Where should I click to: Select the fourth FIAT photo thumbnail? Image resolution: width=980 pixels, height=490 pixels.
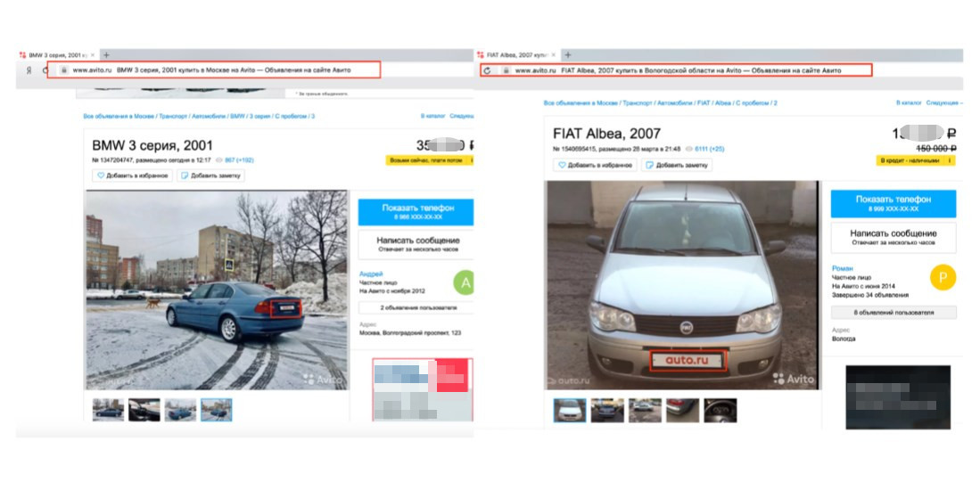tap(682, 411)
